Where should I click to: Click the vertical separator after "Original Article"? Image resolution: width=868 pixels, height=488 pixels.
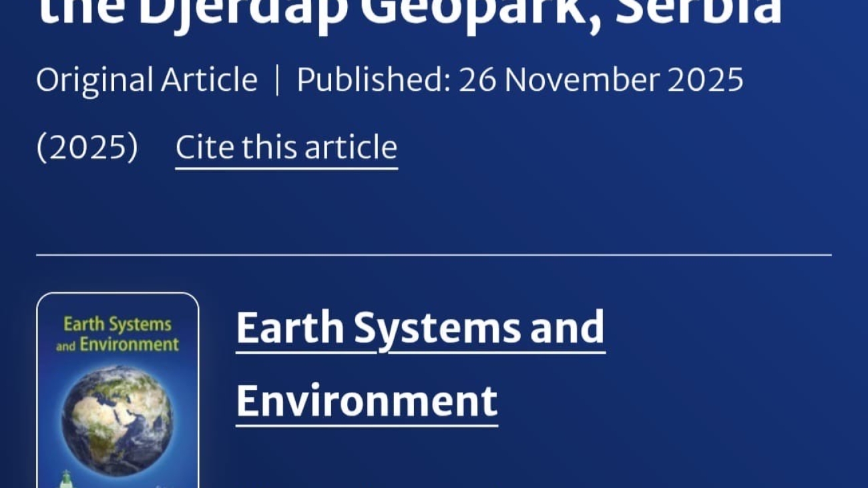pyautogui.click(x=277, y=80)
